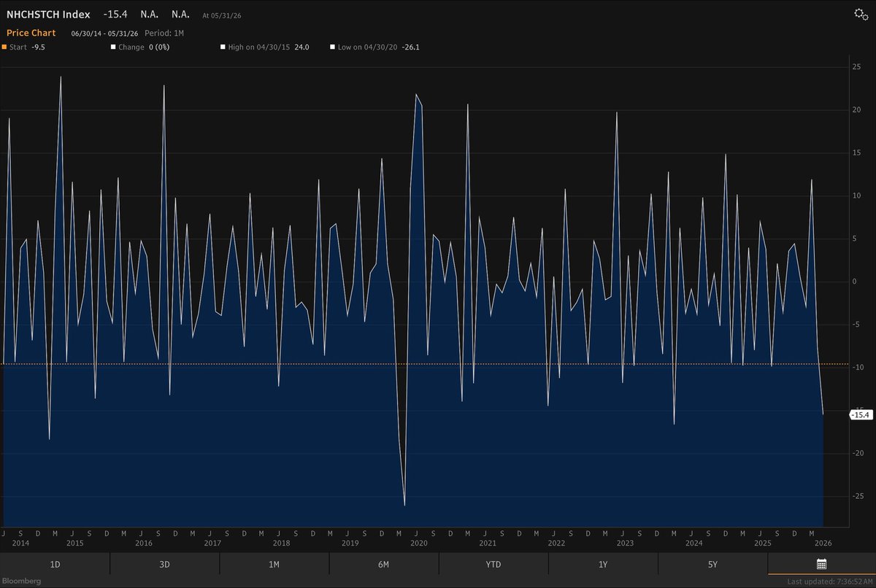
Task: Click the Low on 04/30/20 legend entry
Action: 374,47
